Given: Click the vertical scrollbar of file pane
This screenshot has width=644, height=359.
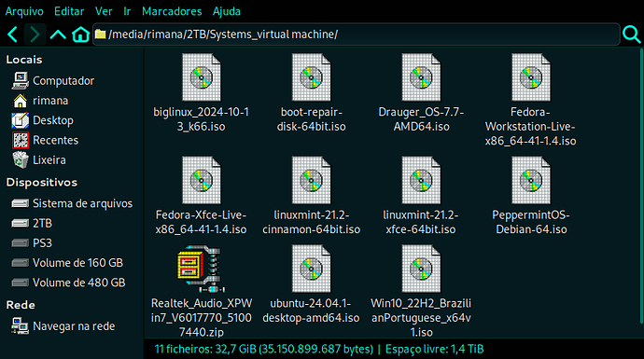Looking at the screenshot, I should (641, 186).
